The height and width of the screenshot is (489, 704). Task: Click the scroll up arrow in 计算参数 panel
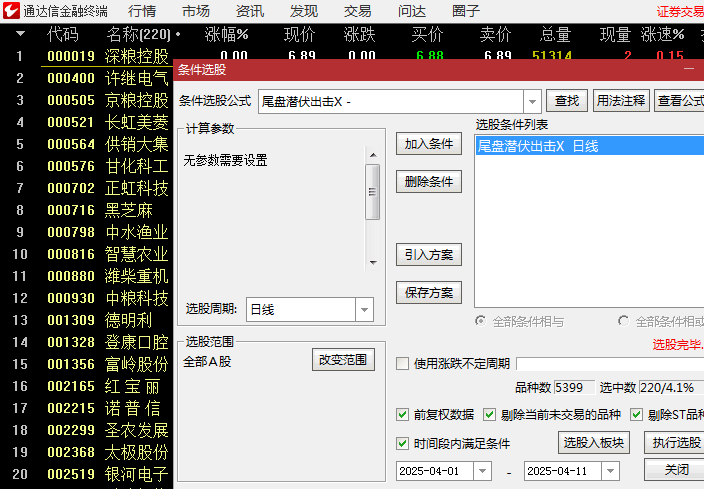tap(373, 155)
